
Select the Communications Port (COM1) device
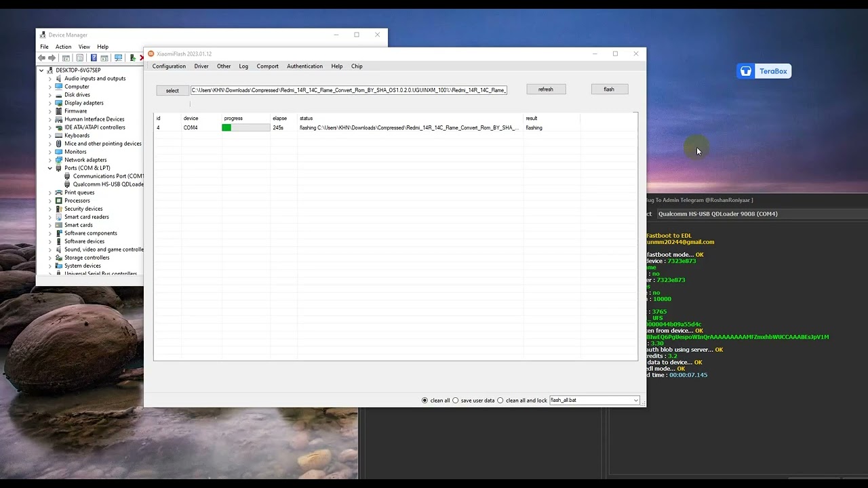[108, 176]
